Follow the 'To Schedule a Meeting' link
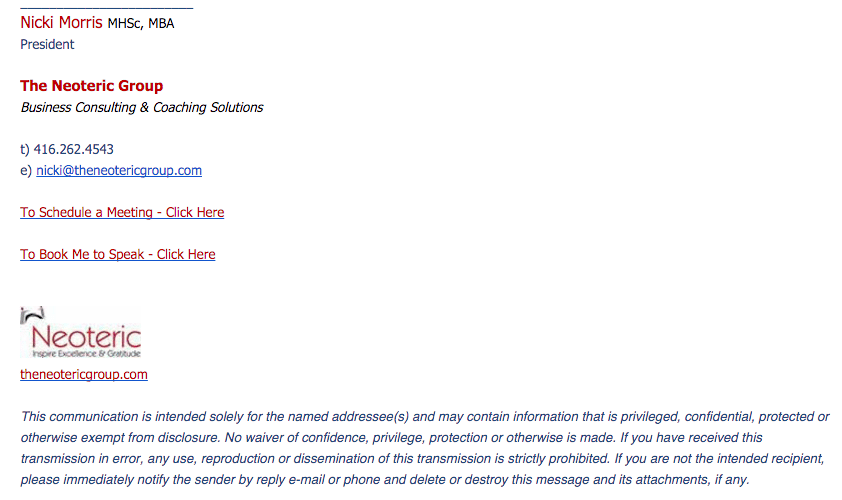This screenshot has height=500, width=842. (122, 212)
